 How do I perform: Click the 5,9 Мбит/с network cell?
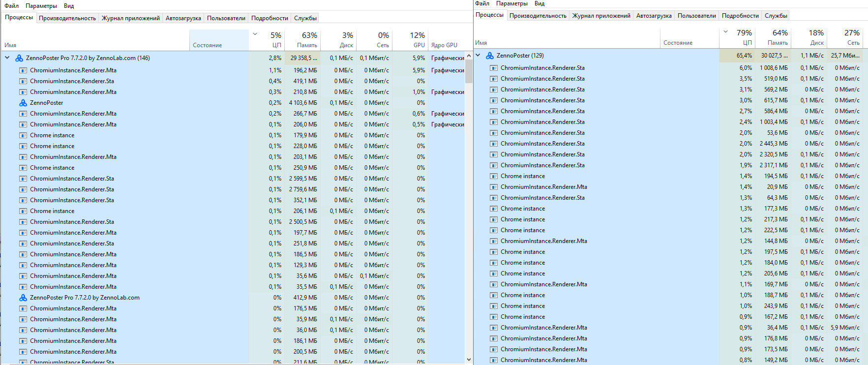tap(844, 328)
